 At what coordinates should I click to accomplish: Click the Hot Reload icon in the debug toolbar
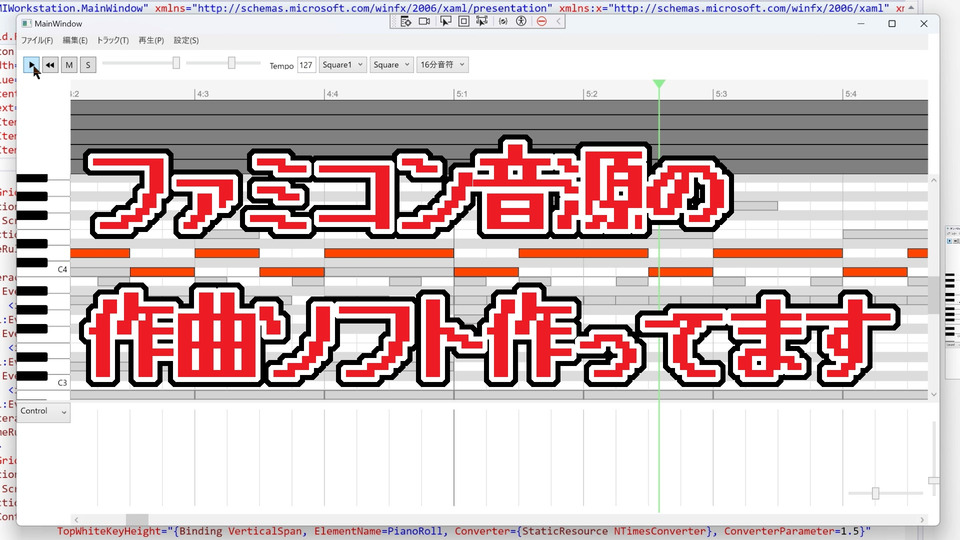click(x=503, y=21)
